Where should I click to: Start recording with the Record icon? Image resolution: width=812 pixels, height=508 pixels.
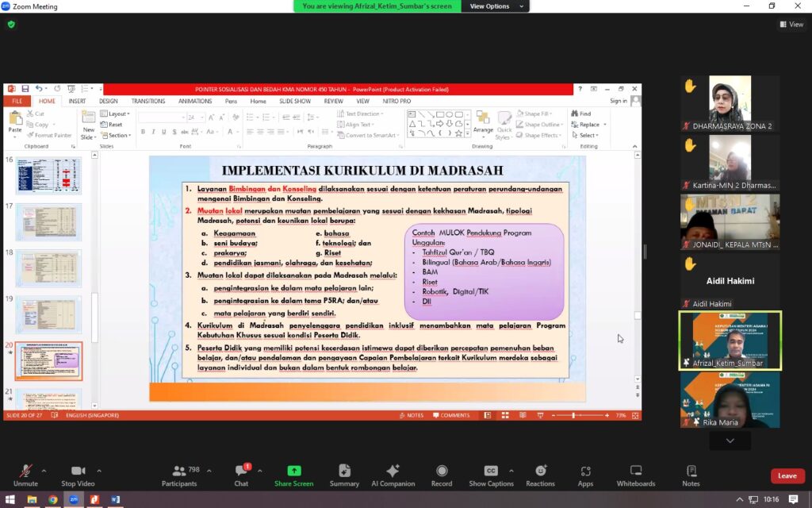pyautogui.click(x=442, y=471)
